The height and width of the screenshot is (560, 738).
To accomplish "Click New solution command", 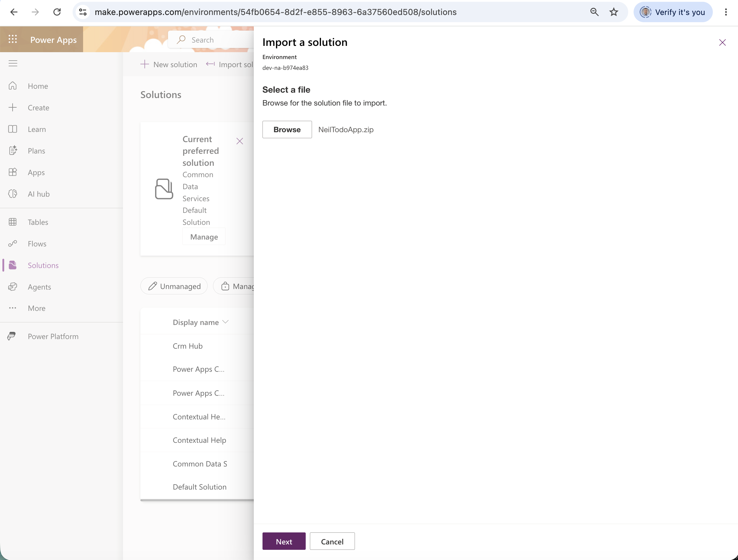I will tap(169, 64).
